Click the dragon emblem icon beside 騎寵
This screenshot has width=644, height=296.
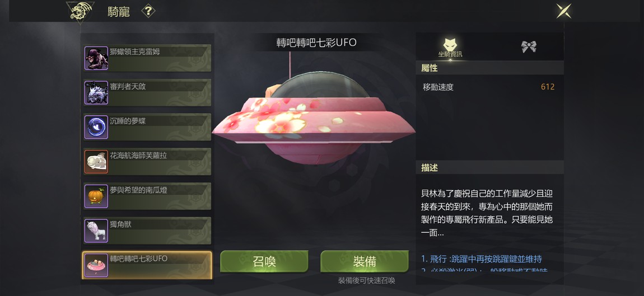[80, 12]
